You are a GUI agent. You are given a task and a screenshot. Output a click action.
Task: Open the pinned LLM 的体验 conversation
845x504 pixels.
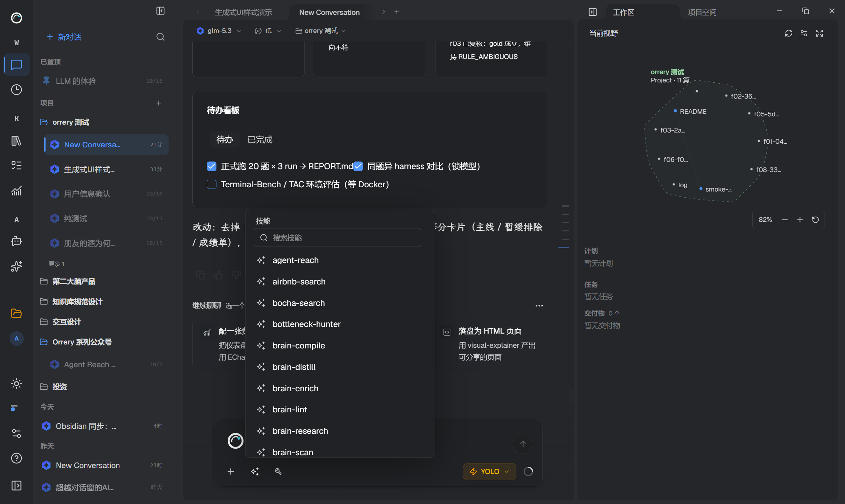(104, 81)
